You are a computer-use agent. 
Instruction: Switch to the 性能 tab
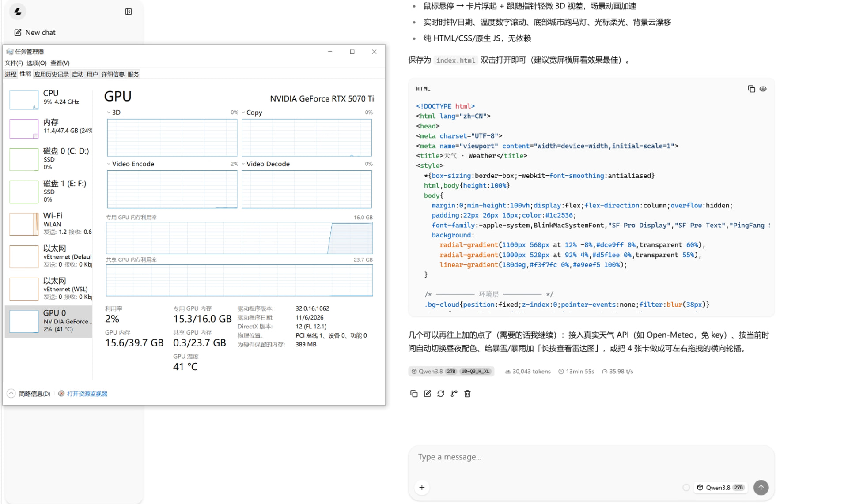click(25, 74)
